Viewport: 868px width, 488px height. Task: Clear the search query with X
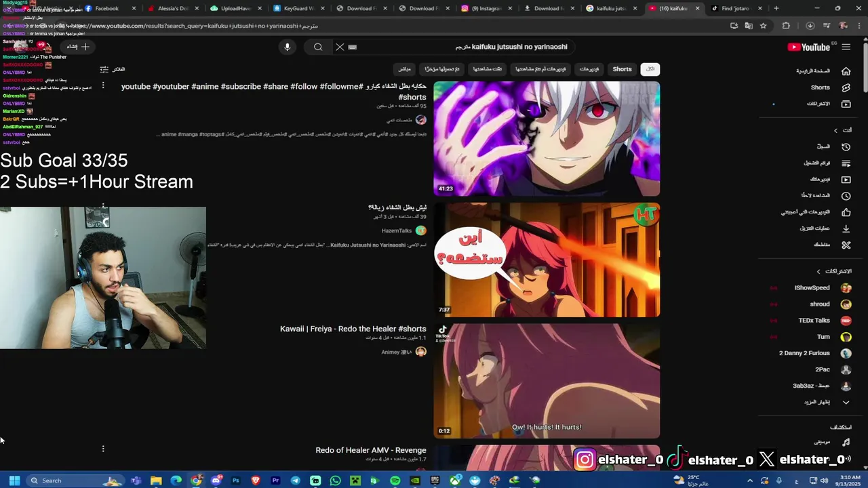(340, 47)
